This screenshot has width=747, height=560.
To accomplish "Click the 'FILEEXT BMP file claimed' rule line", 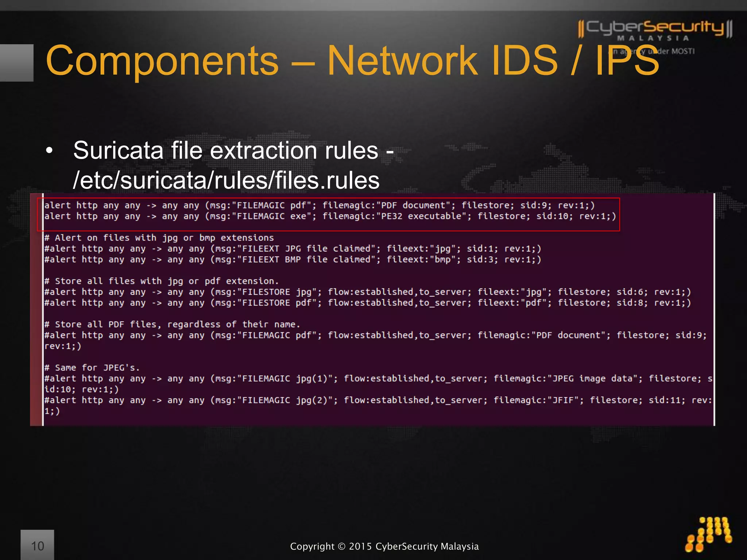I will [293, 260].
